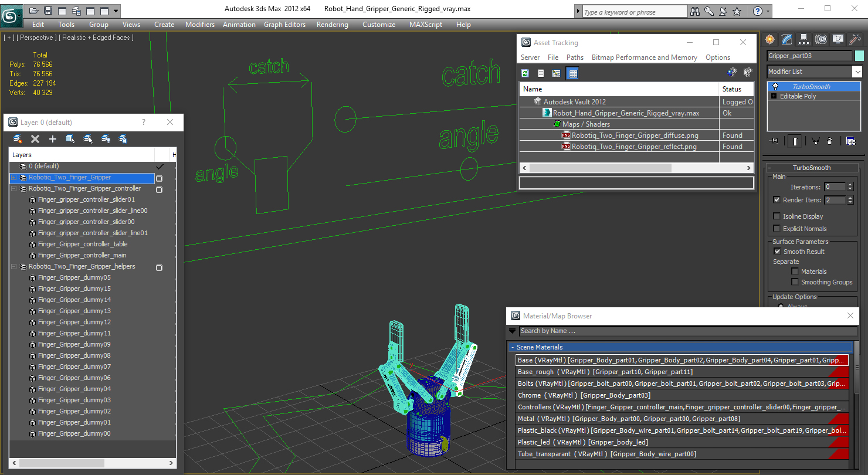868x475 pixels.
Task: Toggle Robotiq_Two_Finger_Gripper layer current box
Action: click(159, 178)
